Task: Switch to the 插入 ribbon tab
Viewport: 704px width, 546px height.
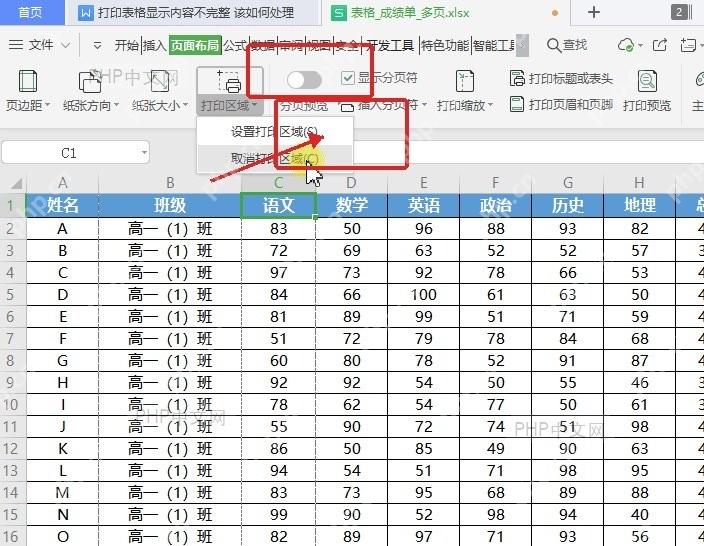Action: point(155,45)
